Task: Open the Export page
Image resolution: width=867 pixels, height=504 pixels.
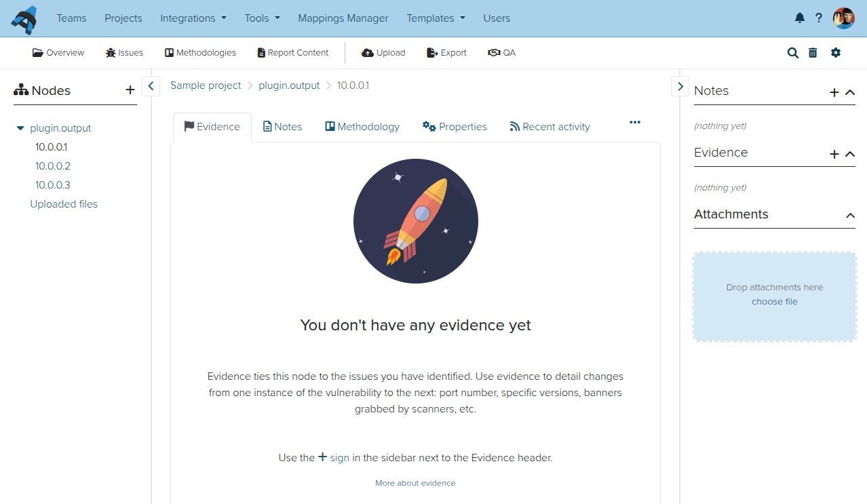Action: pos(446,52)
